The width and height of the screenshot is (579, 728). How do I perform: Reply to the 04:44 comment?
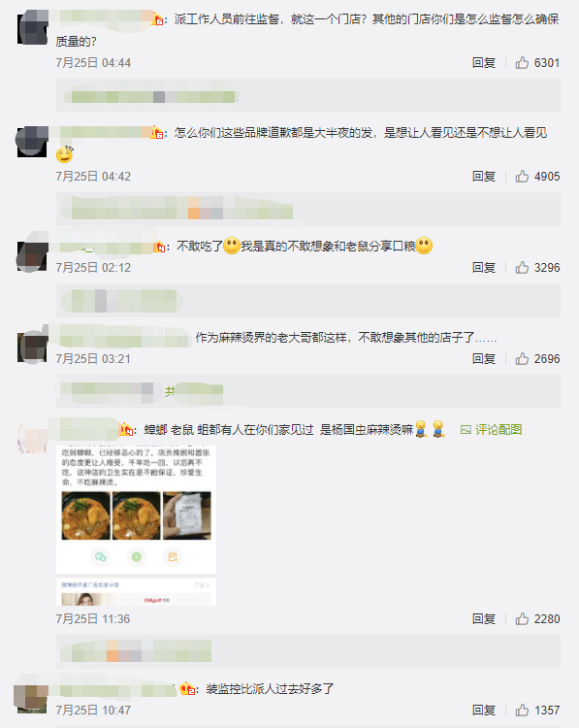(484, 63)
